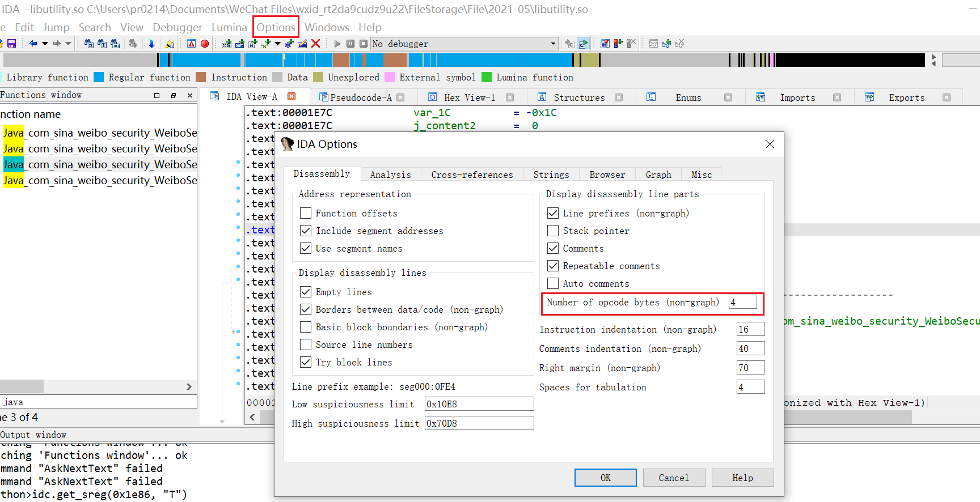
Task: Click the blue down-arrow jump icon
Action: (x=151, y=44)
